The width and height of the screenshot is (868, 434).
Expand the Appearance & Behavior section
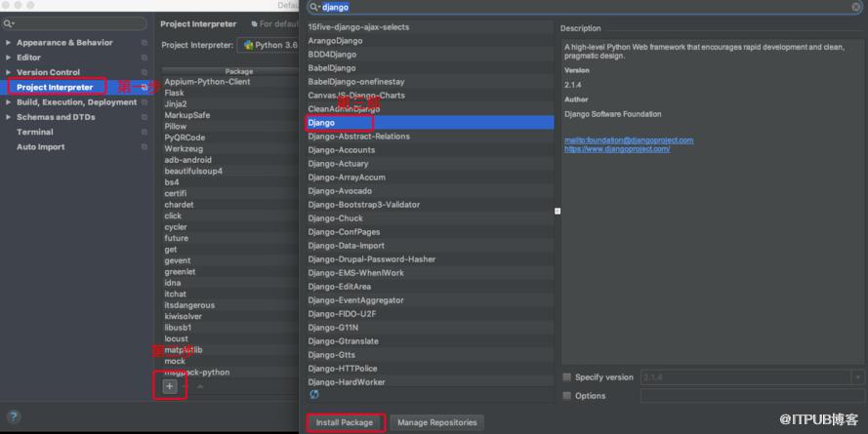pyautogui.click(x=8, y=43)
